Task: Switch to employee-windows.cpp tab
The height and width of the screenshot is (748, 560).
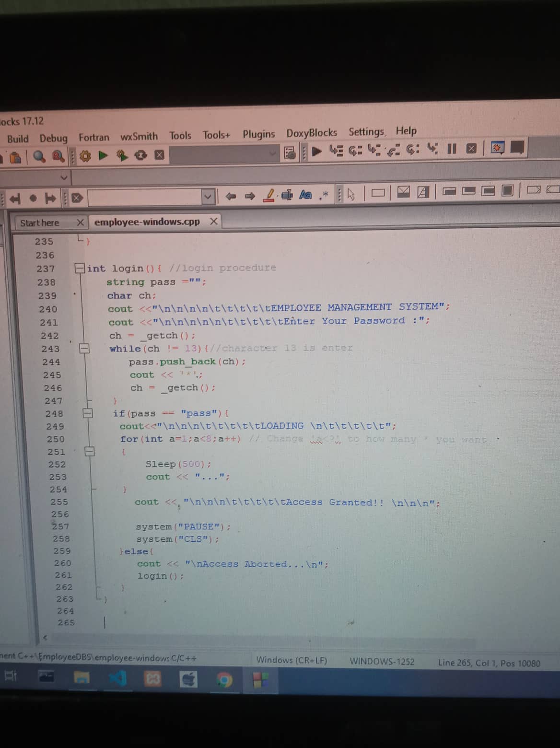Action: pos(147,222)
